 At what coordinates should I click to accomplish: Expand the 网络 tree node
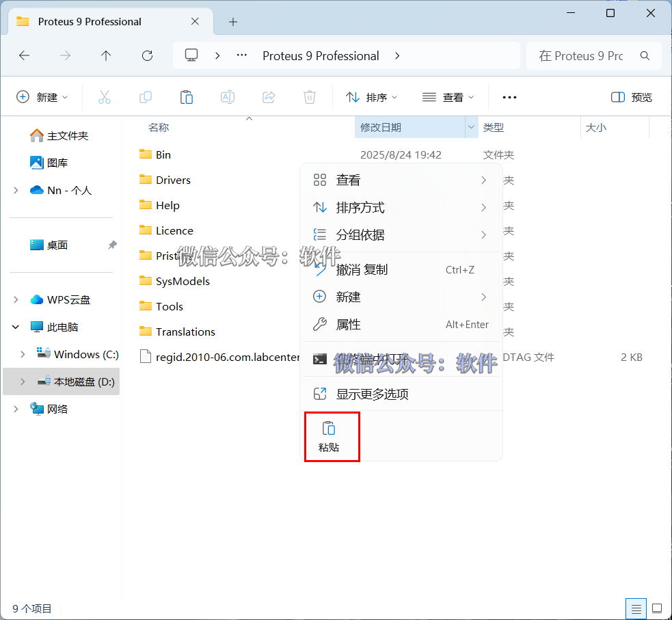pos(16,409)
